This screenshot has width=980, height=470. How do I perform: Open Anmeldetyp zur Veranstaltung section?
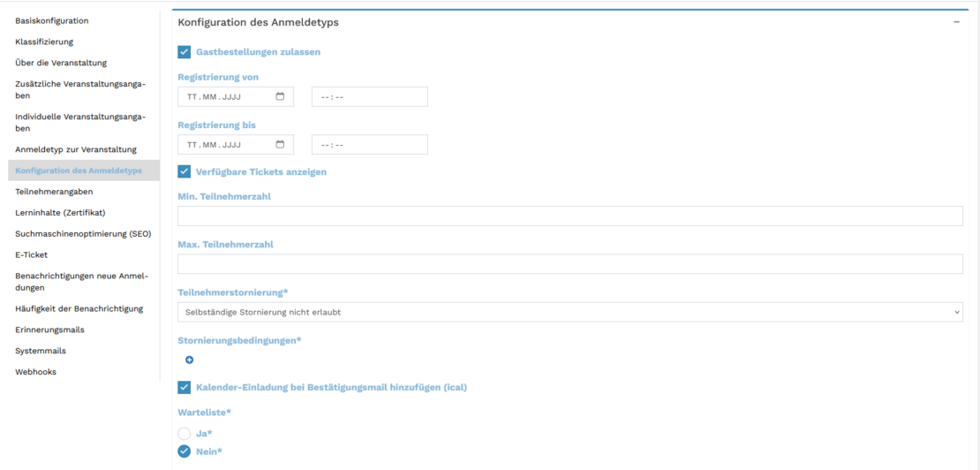click(76, 149)
